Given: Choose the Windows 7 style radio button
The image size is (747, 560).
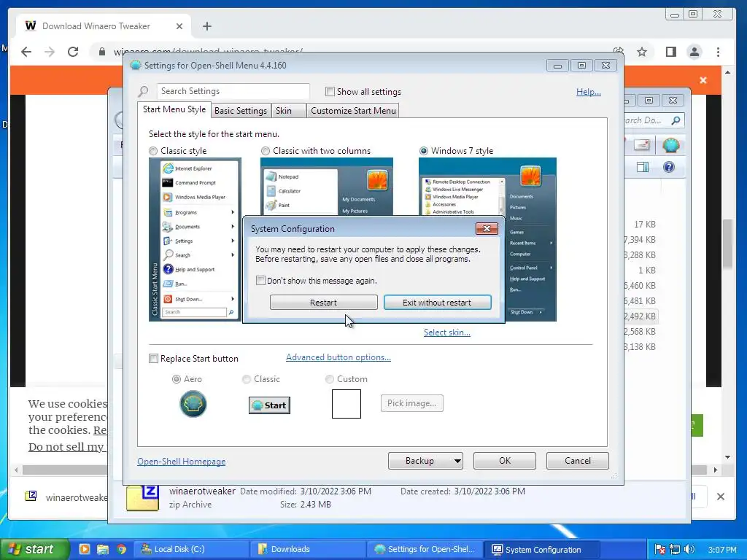Looking at the screenshot, I should coord(424,151).
